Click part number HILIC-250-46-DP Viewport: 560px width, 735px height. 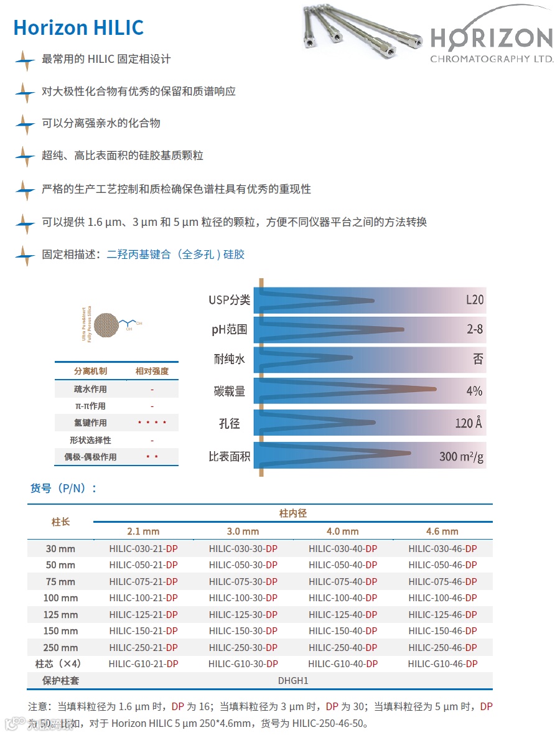click(443, 648)
